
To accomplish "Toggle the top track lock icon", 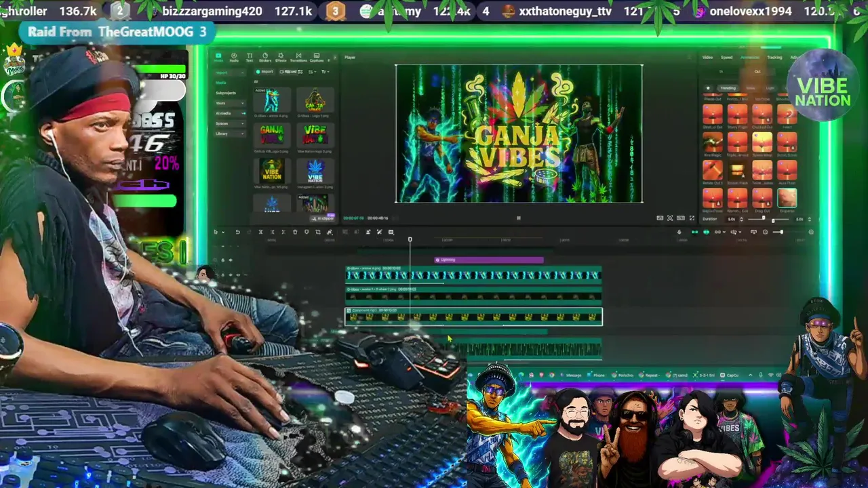I will pos(222,260).
